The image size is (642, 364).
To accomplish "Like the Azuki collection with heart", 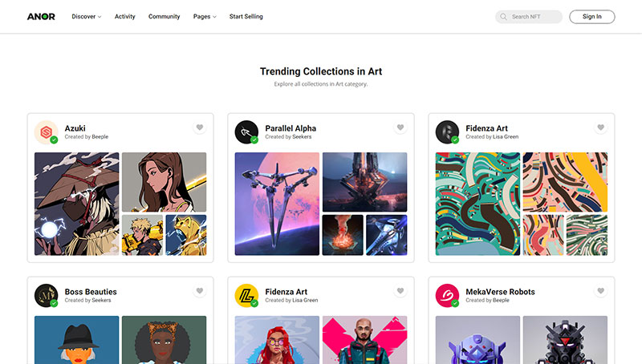I will point(199,127).
